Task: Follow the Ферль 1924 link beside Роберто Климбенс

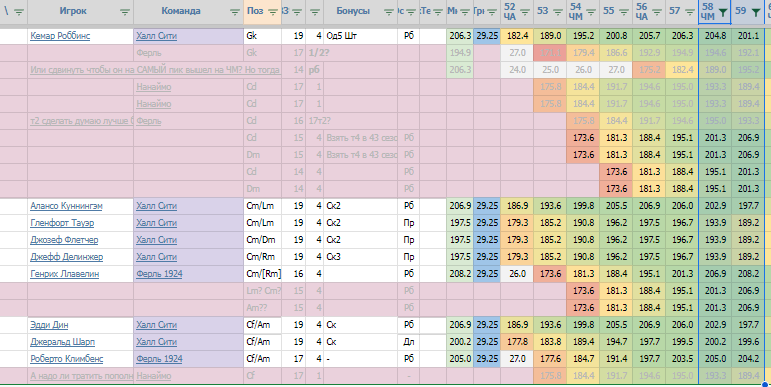Action: coord(159,359)
